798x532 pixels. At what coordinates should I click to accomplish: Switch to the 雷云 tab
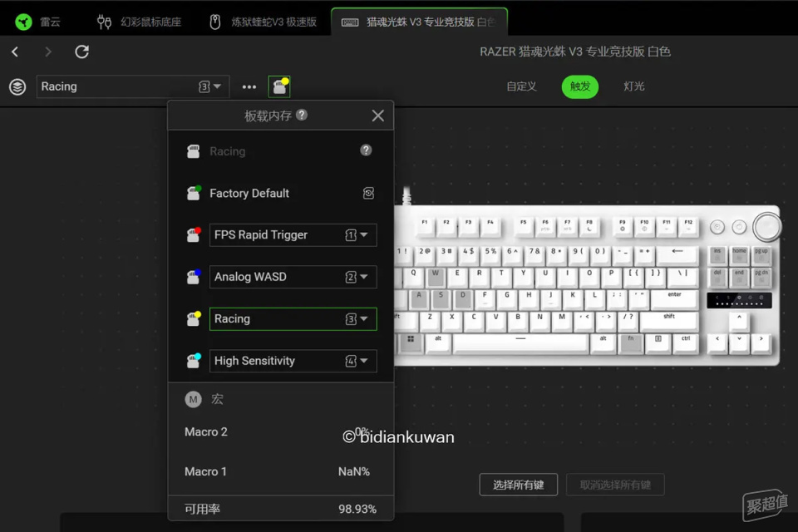pos(38,22)
